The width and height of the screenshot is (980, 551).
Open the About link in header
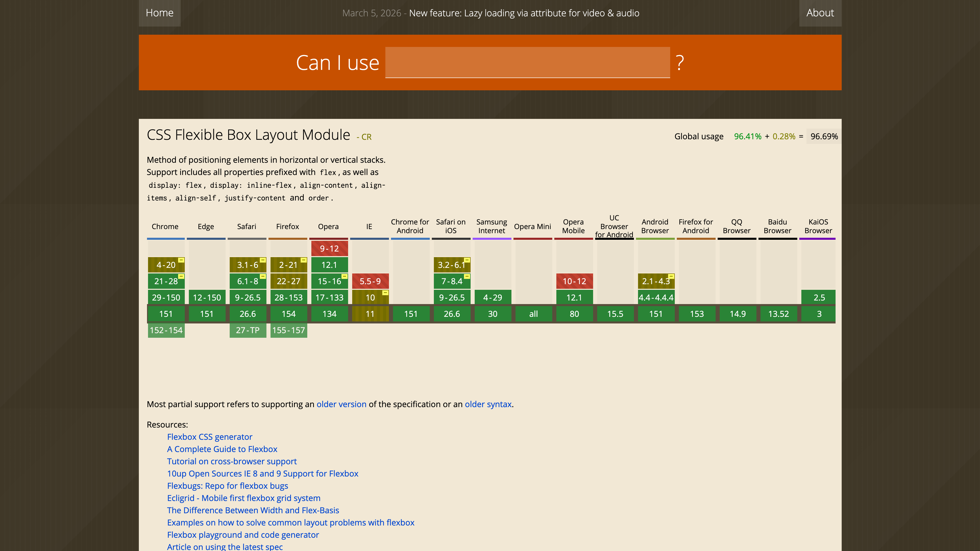click(x=820, y=13)
